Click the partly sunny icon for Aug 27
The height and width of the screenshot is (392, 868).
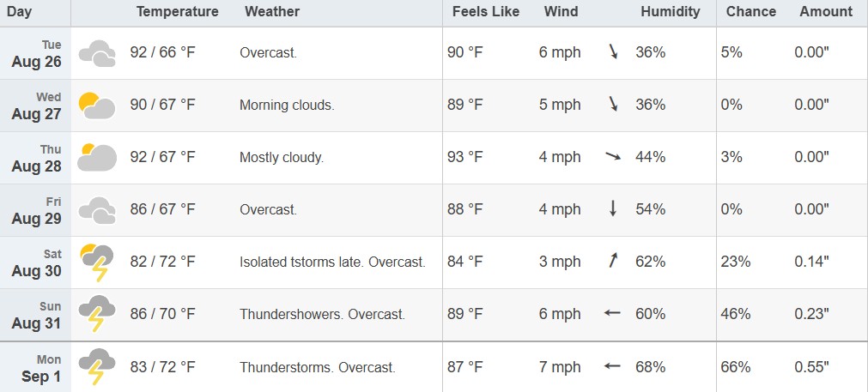click(97, 106)
